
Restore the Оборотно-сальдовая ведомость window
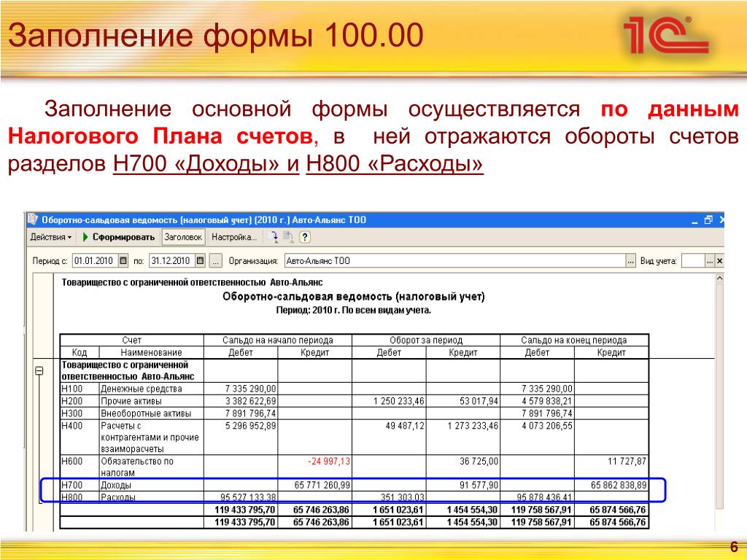tap(708, 220)
